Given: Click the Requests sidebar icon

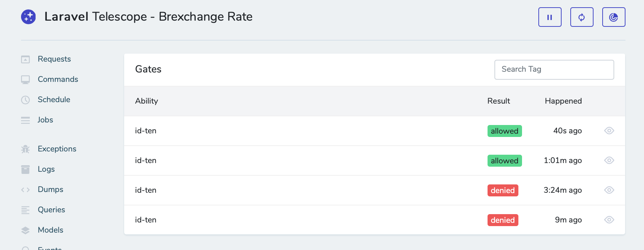Looking at the screenshot, I should pos(25,59).
